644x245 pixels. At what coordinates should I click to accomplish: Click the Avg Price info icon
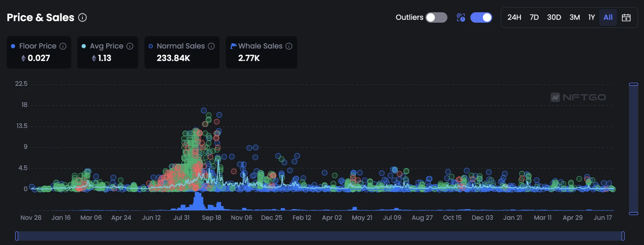click(130, 46)
